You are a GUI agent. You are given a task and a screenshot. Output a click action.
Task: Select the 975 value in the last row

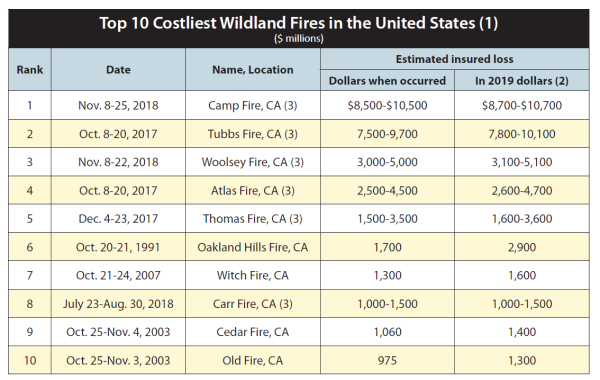[387, 360]
